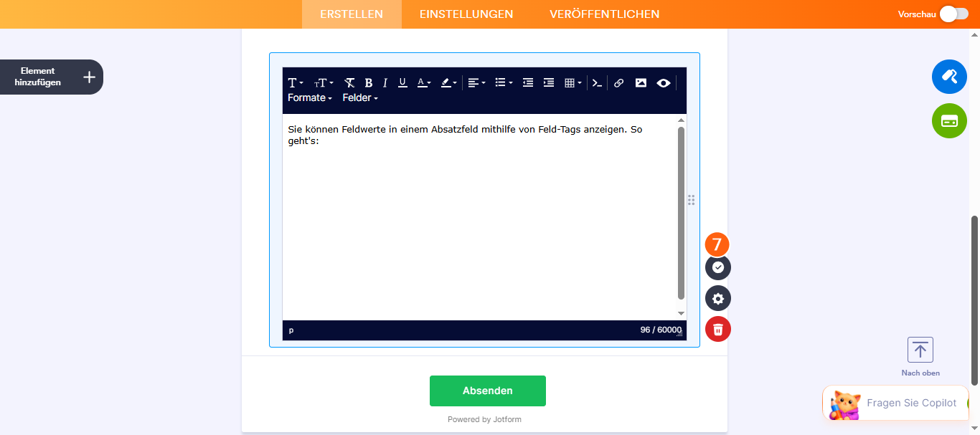Toggle underline formatting

(x=402, y=83)
